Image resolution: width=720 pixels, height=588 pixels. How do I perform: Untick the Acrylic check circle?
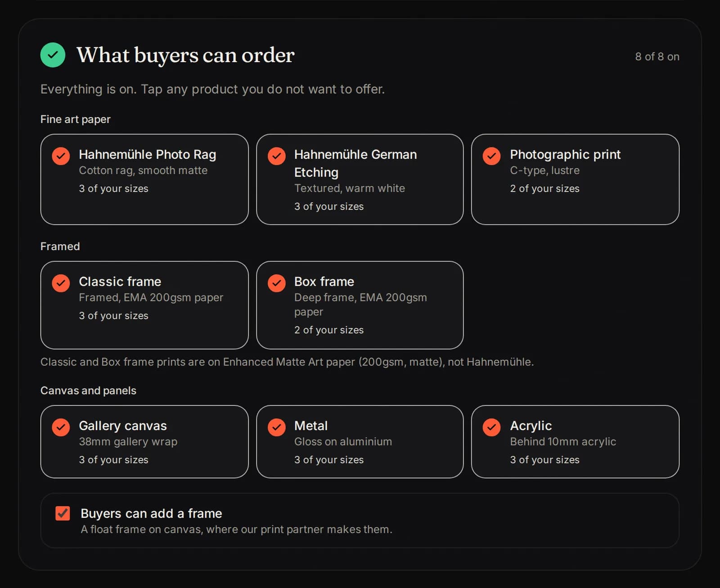pos(491,427)
